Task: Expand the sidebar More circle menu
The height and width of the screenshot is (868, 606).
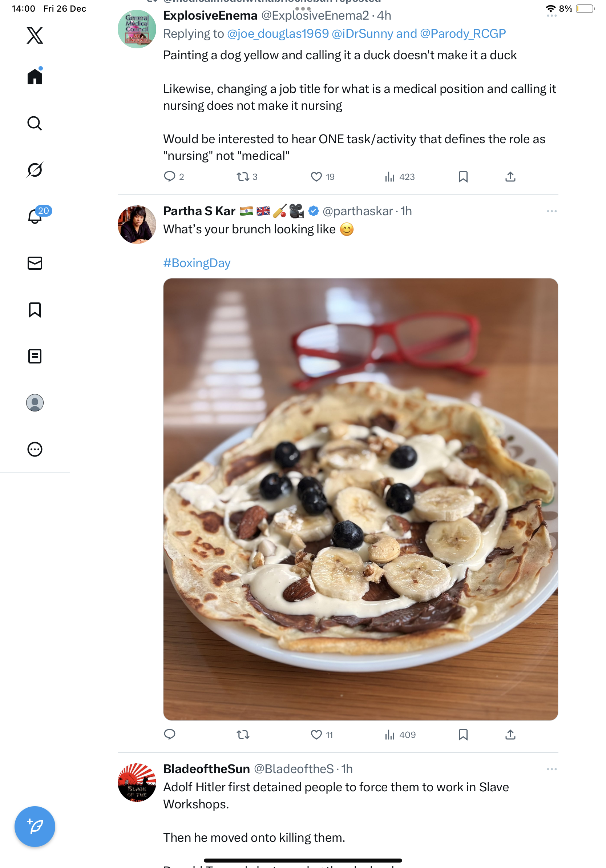Action: pos(35,449)
